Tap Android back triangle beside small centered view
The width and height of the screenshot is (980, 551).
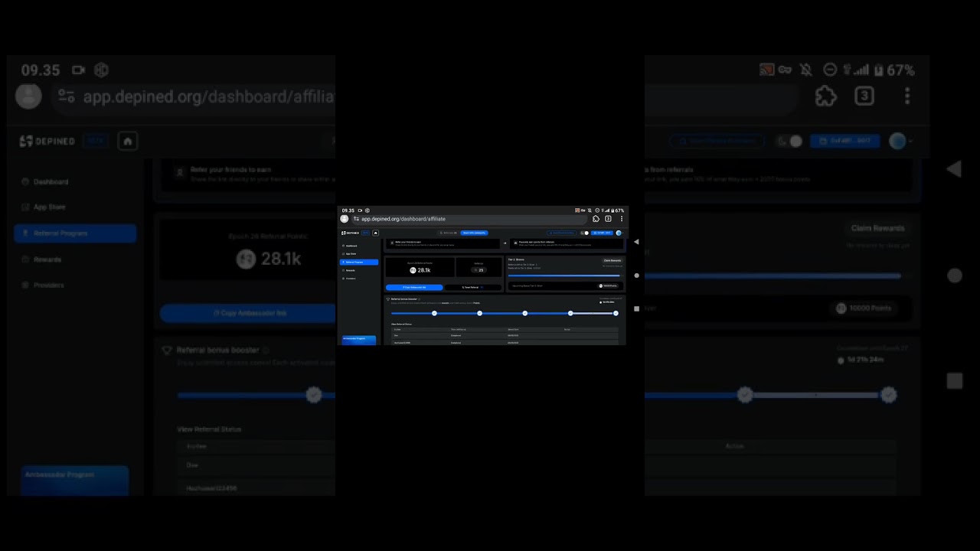coord(636,242)
